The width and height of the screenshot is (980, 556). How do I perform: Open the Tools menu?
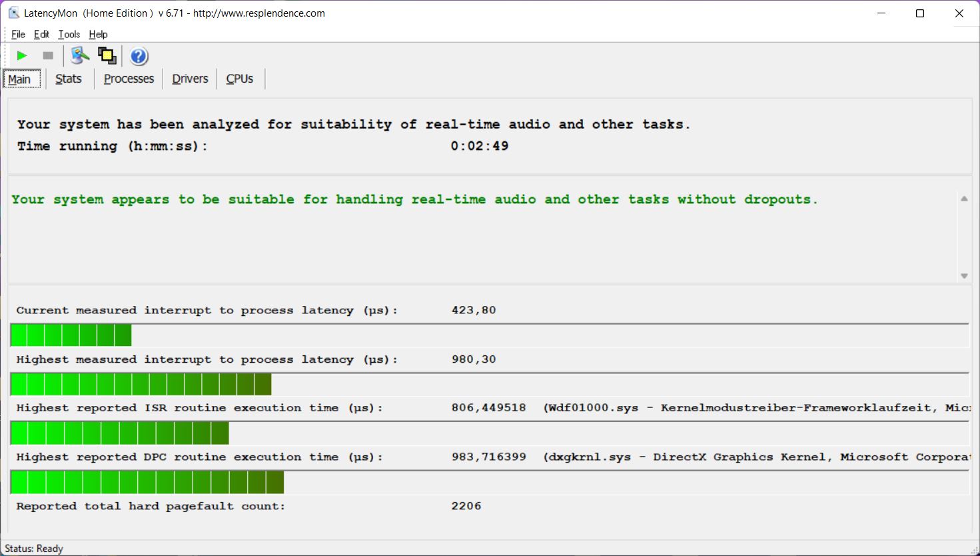(x=69, y=34)
